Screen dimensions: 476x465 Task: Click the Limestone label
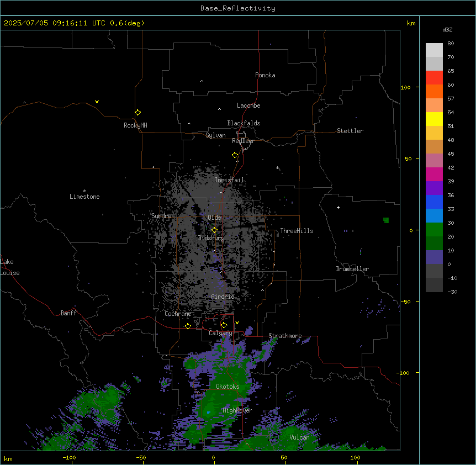coord(84,197)
